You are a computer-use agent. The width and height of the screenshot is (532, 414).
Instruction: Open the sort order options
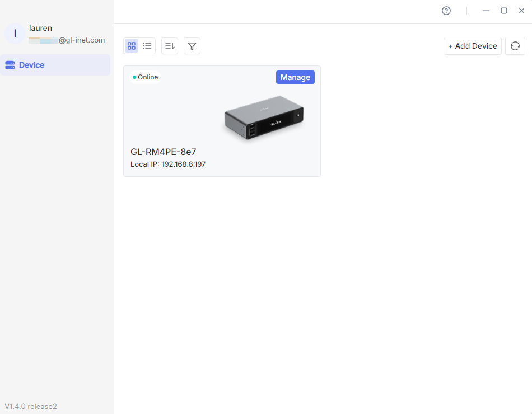(170, 46)
